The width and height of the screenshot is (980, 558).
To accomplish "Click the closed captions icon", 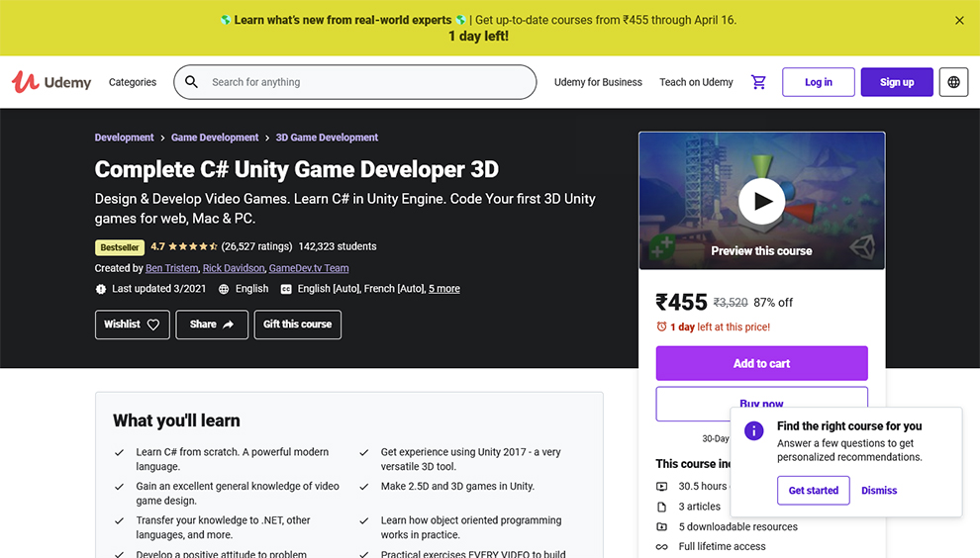I will pyautogui.click(x=286, y=289).
